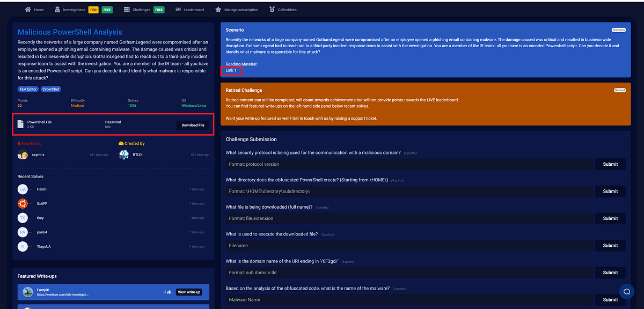Open Link 1 under Reading Material
The width and height of the screenshot is (644, 309).
tap(231, 70)
